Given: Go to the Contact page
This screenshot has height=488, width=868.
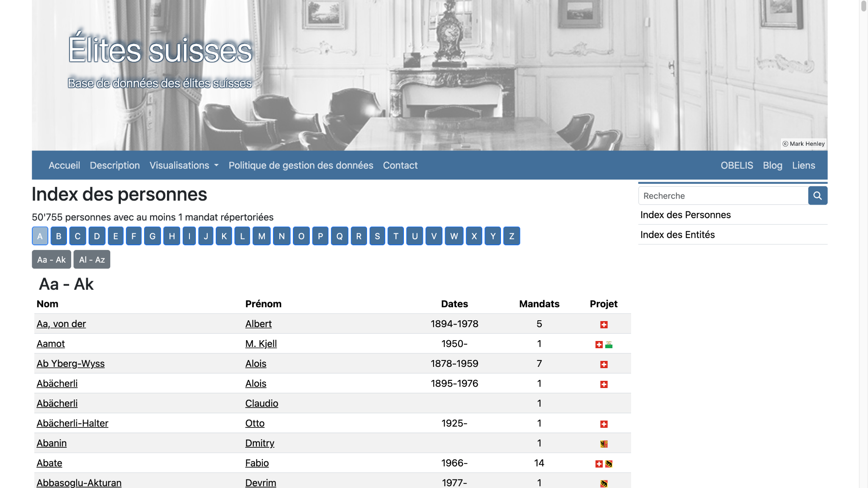Looking at the screenshot, I should (x=400, y=165).
